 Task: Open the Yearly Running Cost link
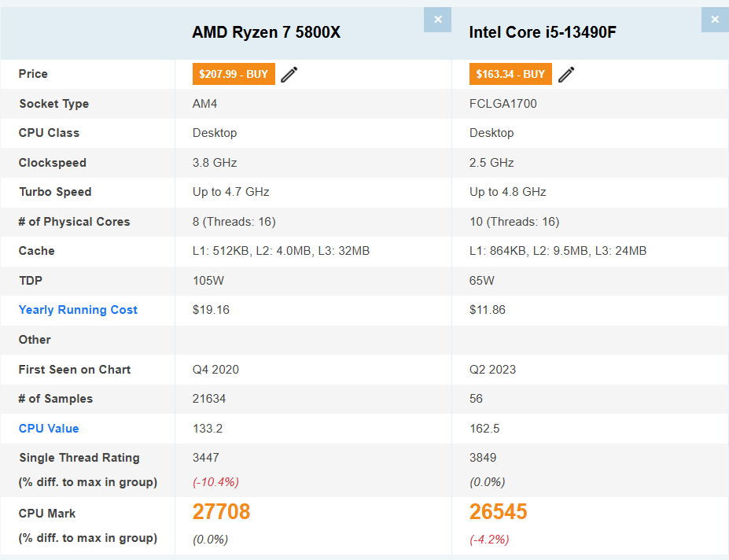78,310
